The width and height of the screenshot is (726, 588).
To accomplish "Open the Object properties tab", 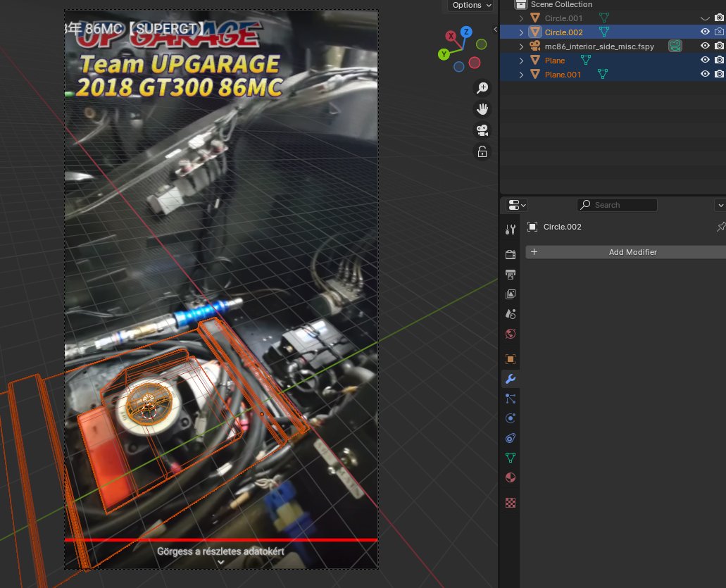I will point(511,359).
